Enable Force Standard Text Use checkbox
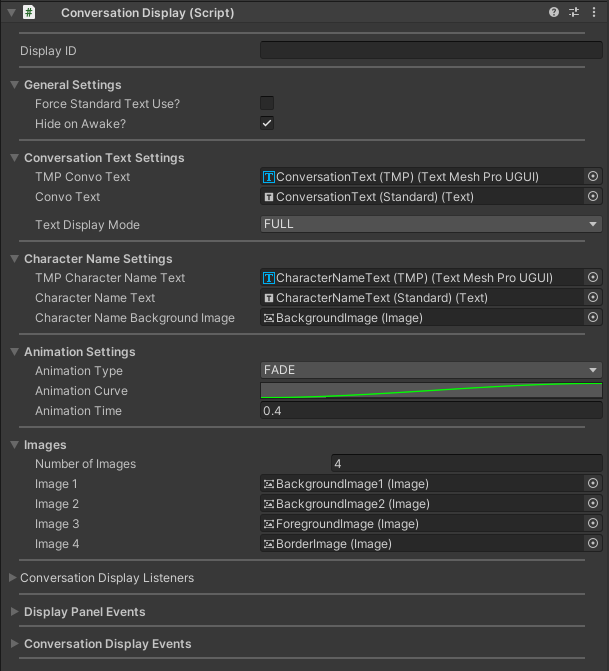Image resolution: width=609 pixels, height=671 pixels. 267,103
